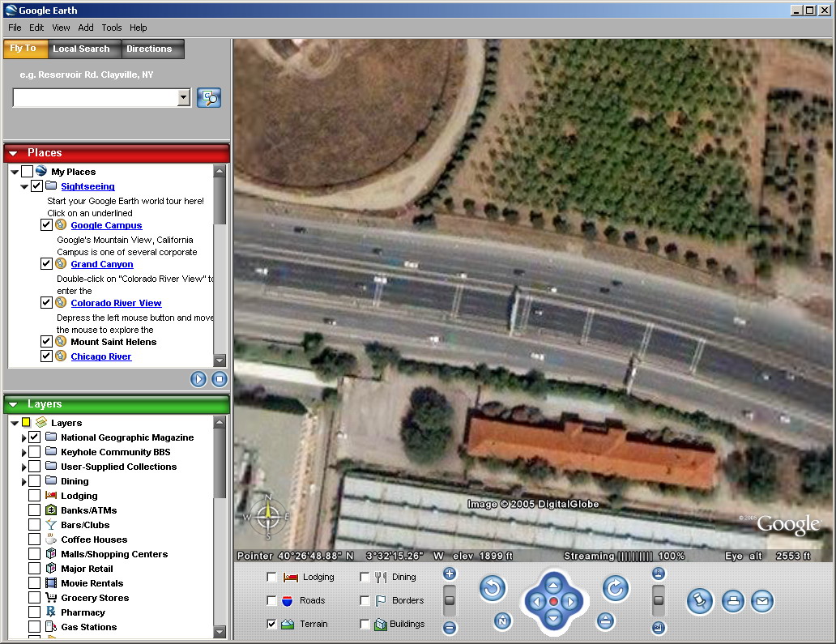Screen dimensions: 836x644
Task: Enable the Coffee Houses layer
Action: (x=34, y=540)
